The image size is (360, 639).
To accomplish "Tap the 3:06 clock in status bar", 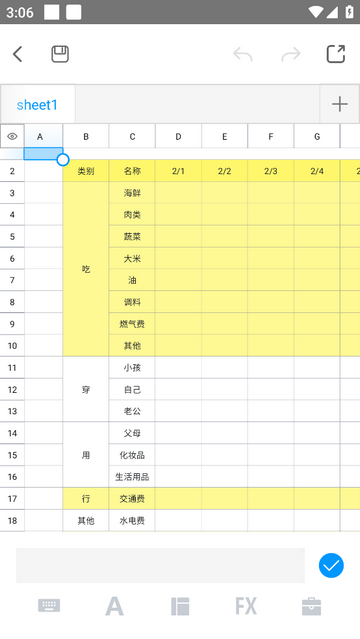I will 20,12.
